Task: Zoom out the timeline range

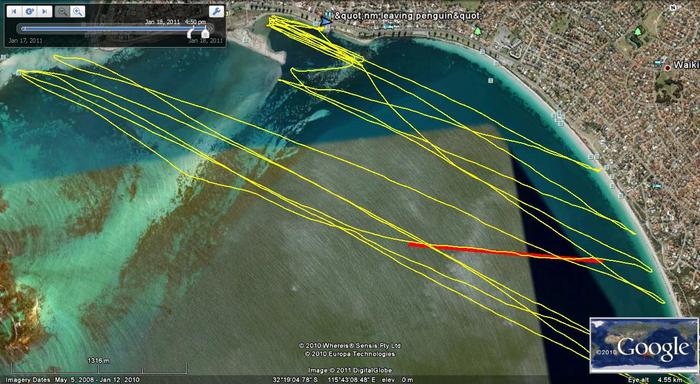Action: (62, 12)
